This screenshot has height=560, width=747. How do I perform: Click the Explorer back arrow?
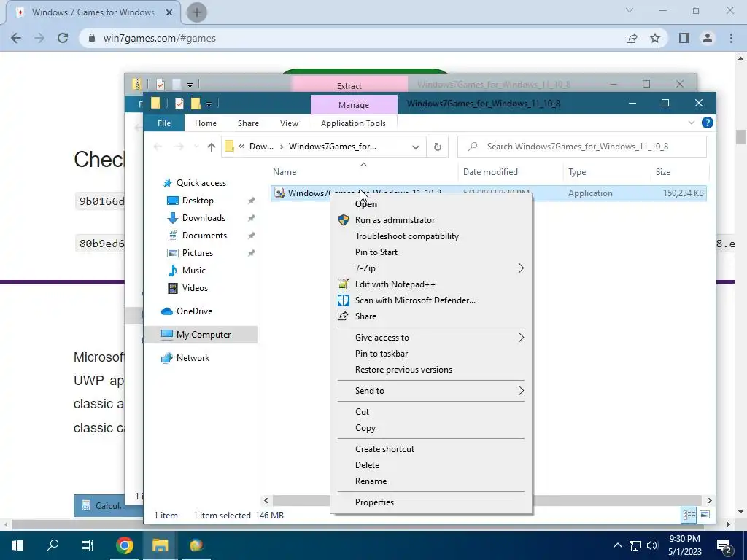coord(158,147)
